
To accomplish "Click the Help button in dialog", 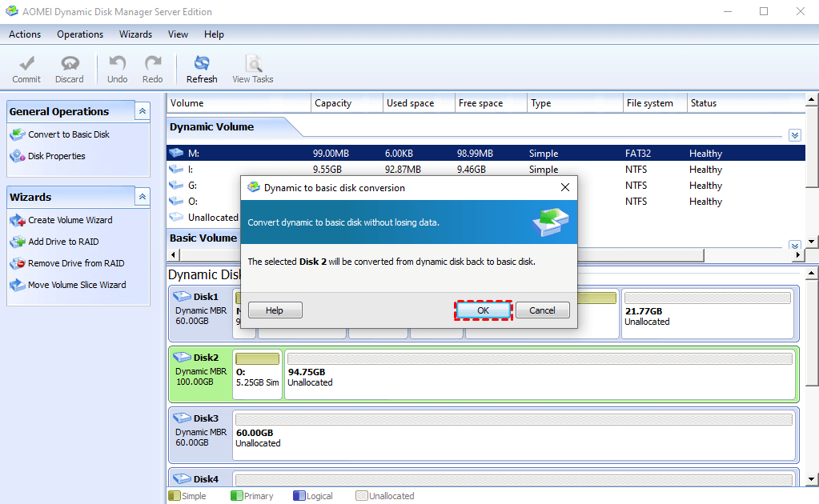I will pyautogui.click(x=275, y=310).
